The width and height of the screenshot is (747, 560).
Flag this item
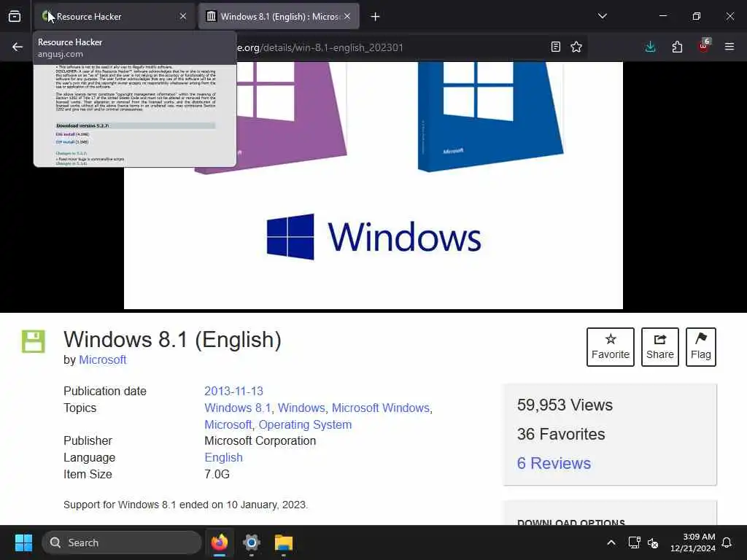(701, 347)
